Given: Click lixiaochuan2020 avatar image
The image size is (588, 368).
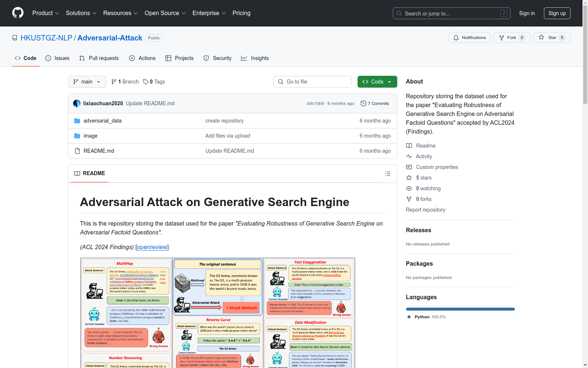Looking at the screenshot, I should coord(77,103).
